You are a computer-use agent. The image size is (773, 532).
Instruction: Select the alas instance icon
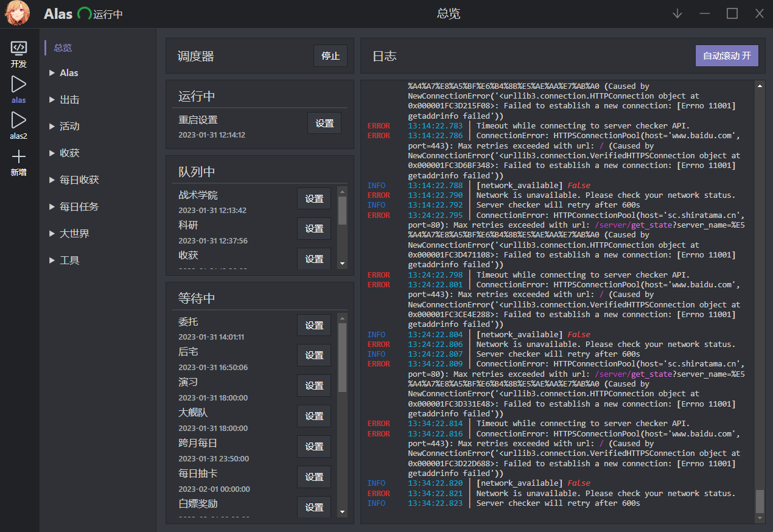pos(19,85)
